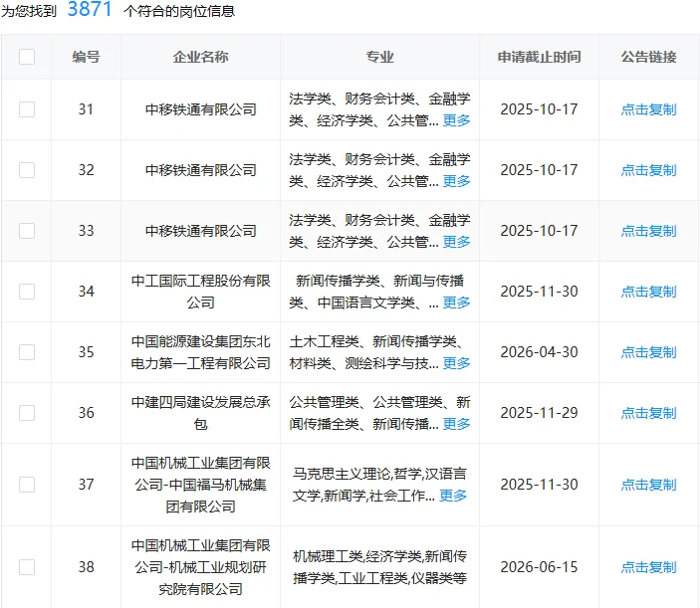Screen dimensions: 700x608
Task: Click number 33 in 编号 column
Action: coord(87,231)
